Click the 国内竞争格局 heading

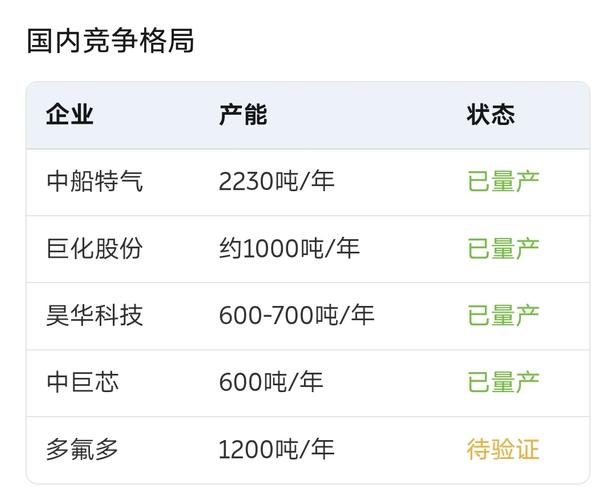pos(110,40)
